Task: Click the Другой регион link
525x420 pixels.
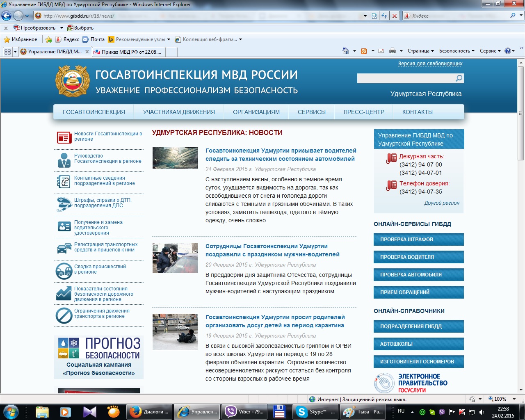Action: 442,203
